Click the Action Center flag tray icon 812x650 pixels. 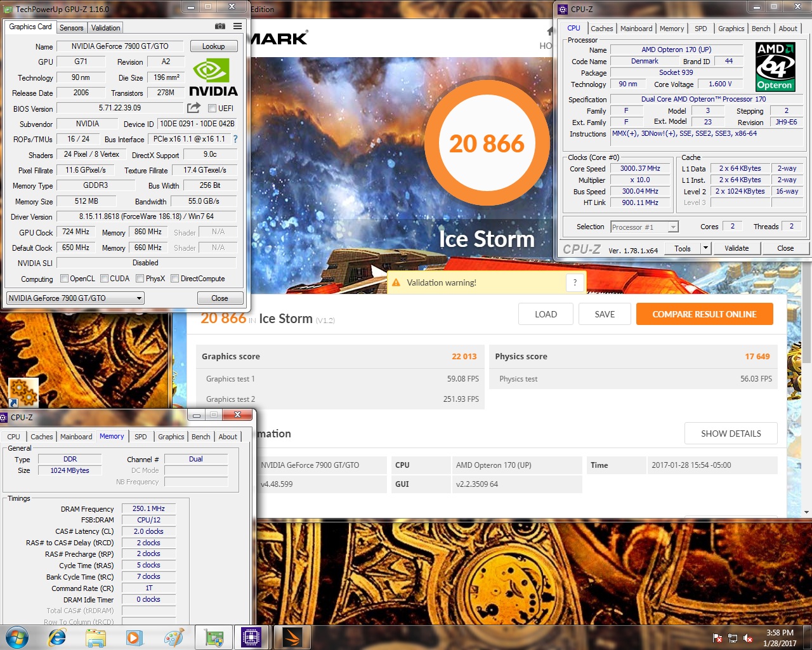(x=717, y=638)
